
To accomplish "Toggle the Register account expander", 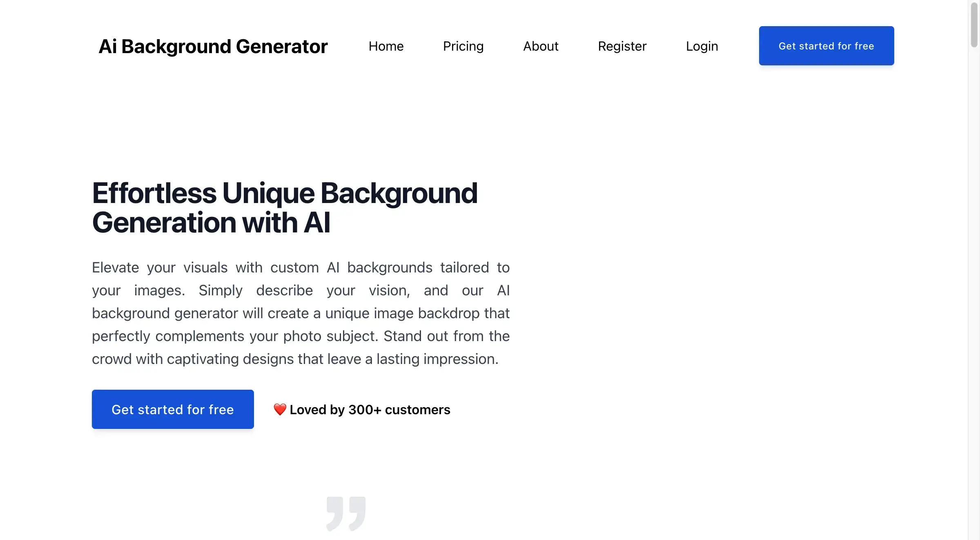I will (x=622, y=45).
